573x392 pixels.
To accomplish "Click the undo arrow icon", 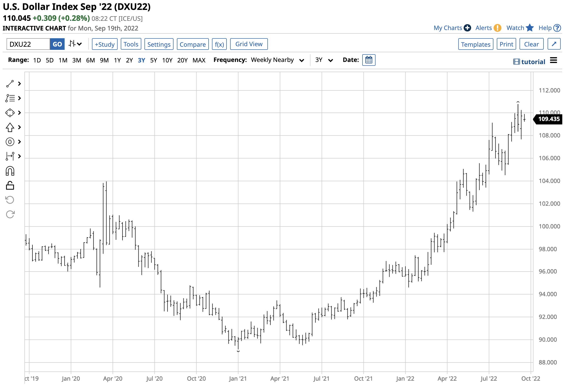I will pos(10,200).
